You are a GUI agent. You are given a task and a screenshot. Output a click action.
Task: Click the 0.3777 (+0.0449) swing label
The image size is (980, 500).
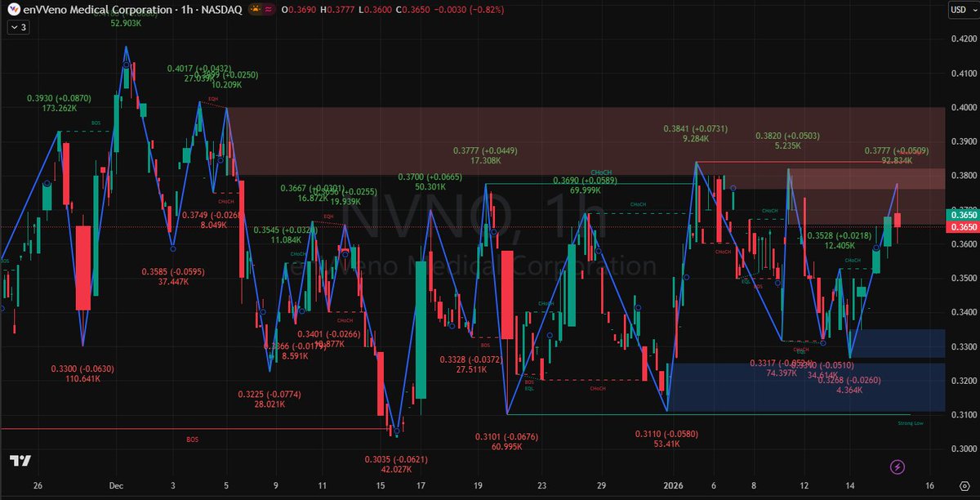pyautogui.click(x=485, y=151)
